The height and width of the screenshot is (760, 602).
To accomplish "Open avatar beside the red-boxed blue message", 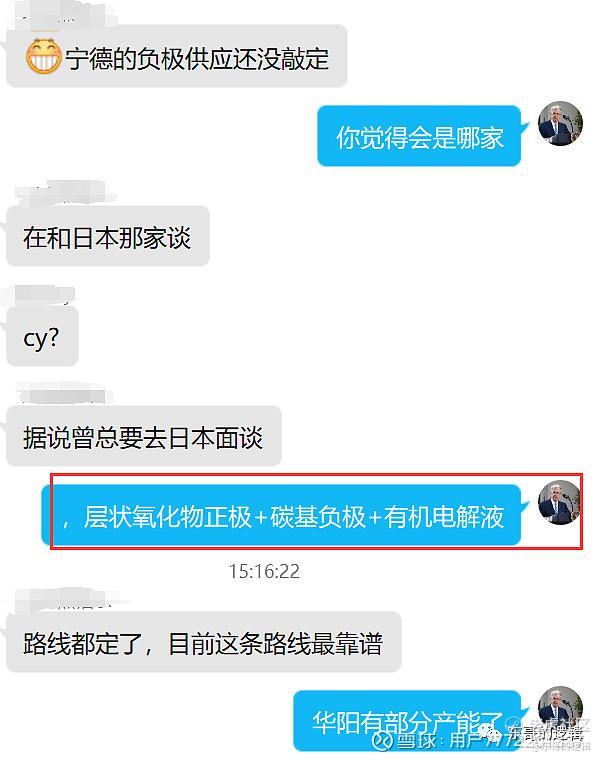I will (560, 503).
